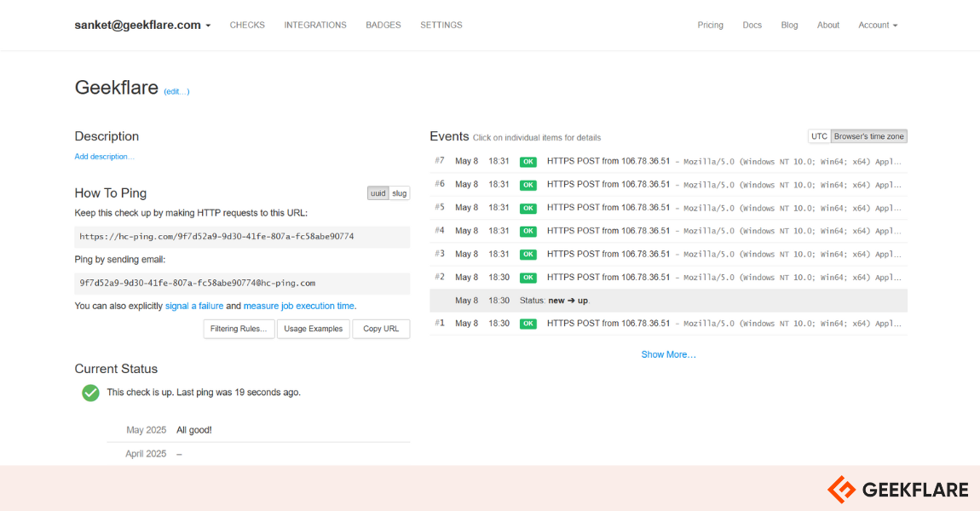Open event #3 ping details
The height and width of the screenshot is (511, 980).
(668, 254)
